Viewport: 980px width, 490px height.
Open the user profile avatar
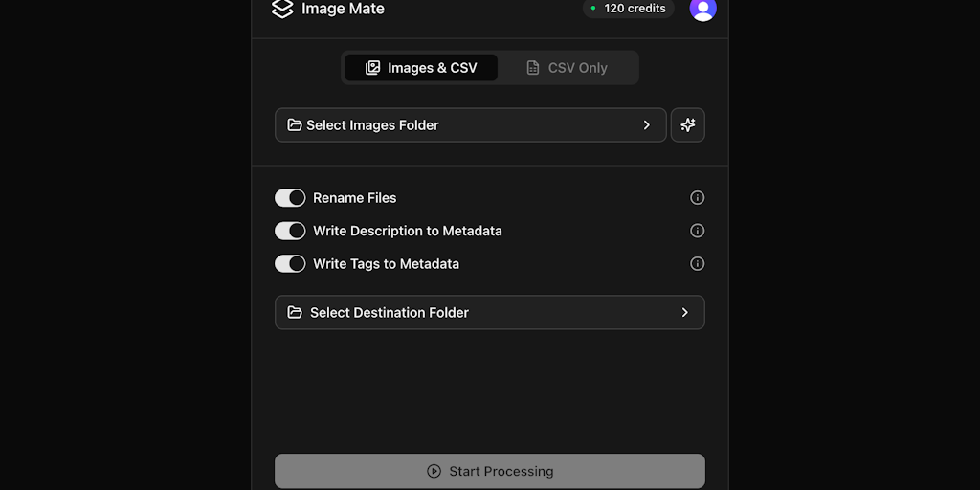point(702,9)
